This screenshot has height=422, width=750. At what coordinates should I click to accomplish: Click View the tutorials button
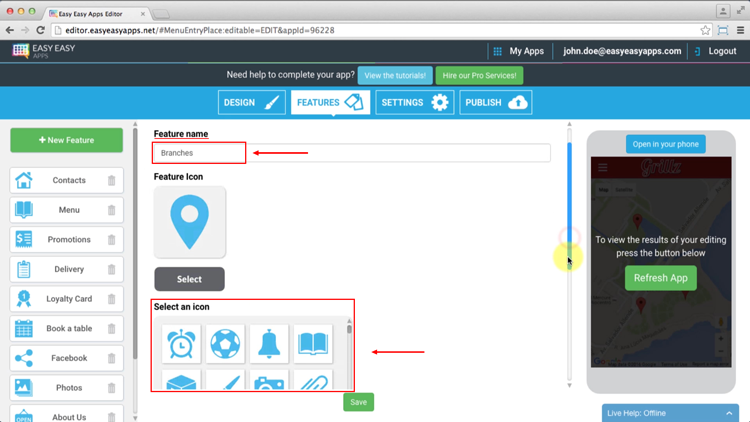pos(395,76)
